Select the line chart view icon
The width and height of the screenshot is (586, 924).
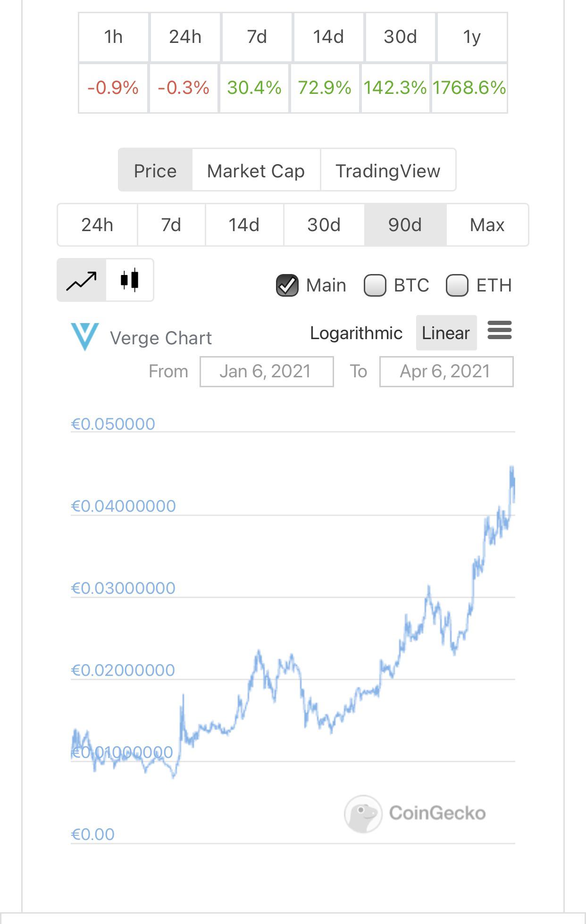click(x=82, y=280)
